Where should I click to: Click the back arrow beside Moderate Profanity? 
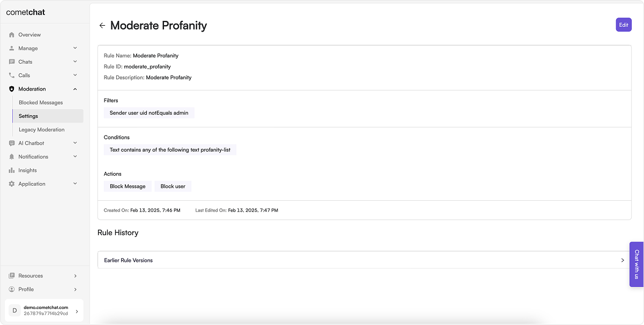102,26
